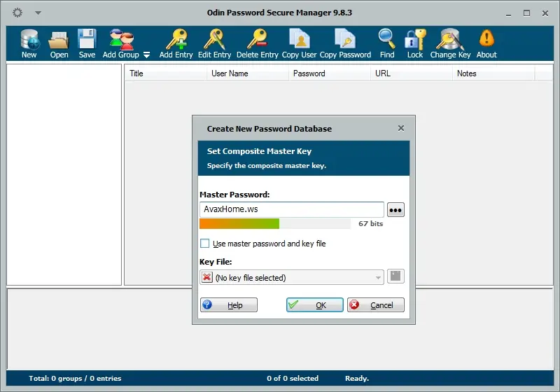This screenshot has width=560, height=392.
Task: Click the 'Ready.' status bar text
Action: coord(357,379)
